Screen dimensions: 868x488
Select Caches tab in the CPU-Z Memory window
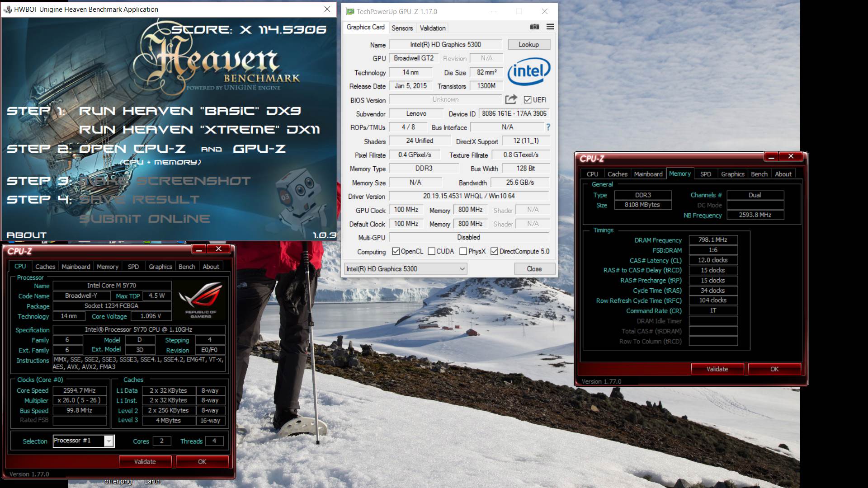618,174
